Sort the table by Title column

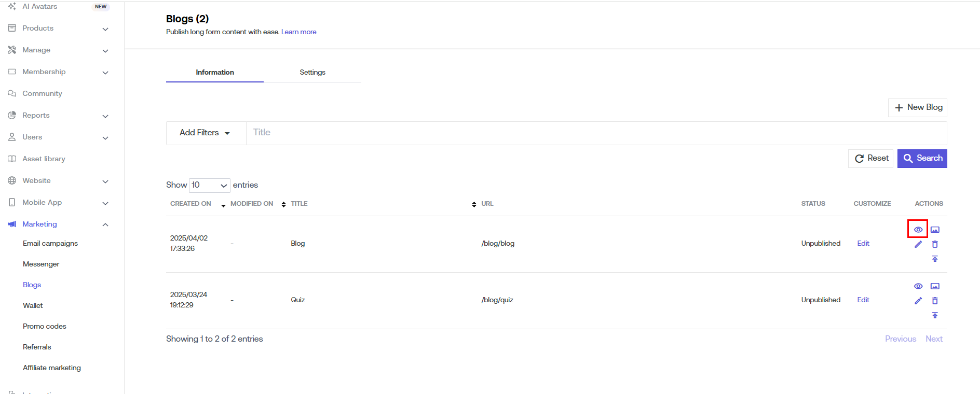click(x=299, y=204)
